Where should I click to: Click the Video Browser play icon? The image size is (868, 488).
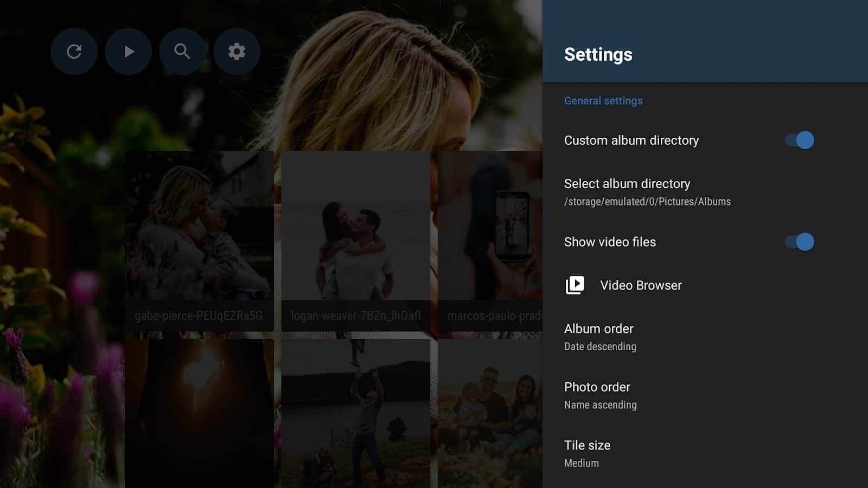point(575,285)
